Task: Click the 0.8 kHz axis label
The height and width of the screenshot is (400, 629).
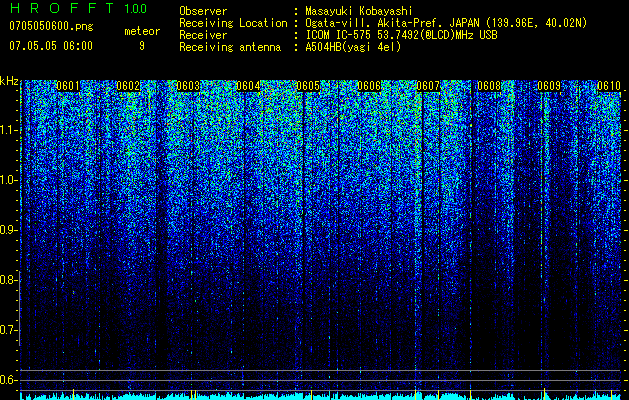Action: (9, 280)
